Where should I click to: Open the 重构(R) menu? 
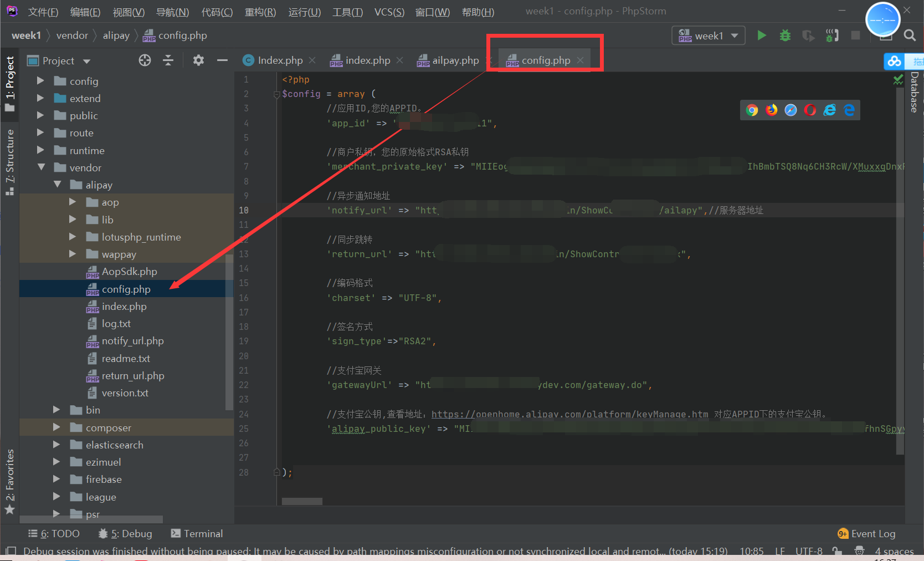coord(260,12)
